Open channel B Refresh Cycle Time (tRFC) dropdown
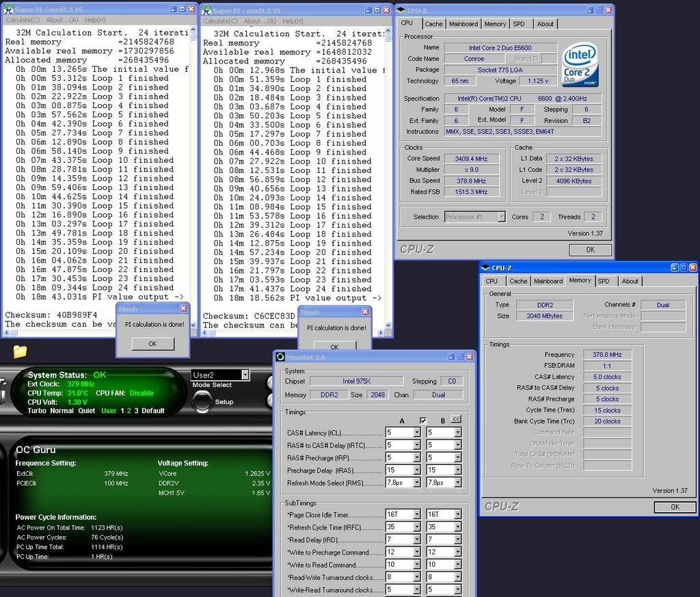This screenshot has height=597, width=700. 457,527
